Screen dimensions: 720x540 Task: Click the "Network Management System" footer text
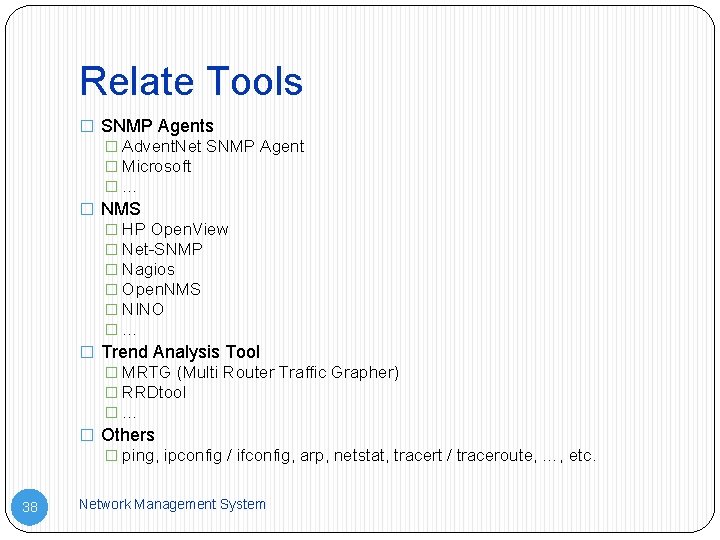pyautogui.click(x=172, y=504)
